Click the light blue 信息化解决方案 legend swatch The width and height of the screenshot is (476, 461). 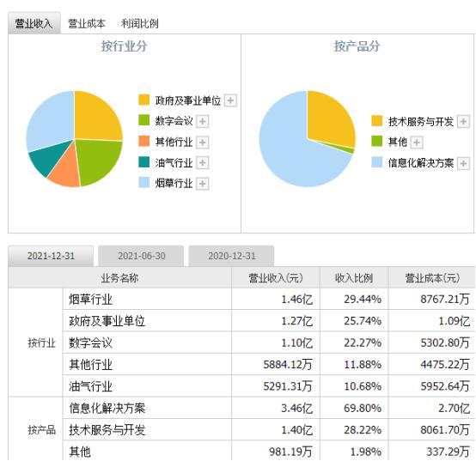coord(376,162)
